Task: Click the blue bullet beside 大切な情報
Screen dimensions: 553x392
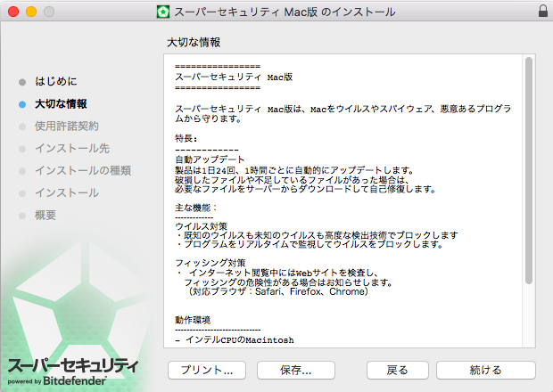Action: pos(22,104)
